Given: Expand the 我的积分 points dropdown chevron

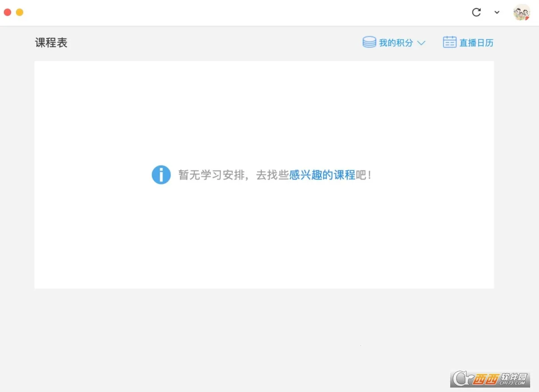Looking at the screenshot, I should tap(421, 43).
